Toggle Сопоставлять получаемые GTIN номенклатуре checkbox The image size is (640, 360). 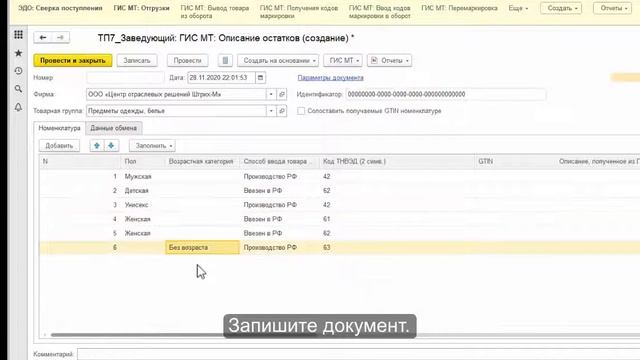click(301, 111)
